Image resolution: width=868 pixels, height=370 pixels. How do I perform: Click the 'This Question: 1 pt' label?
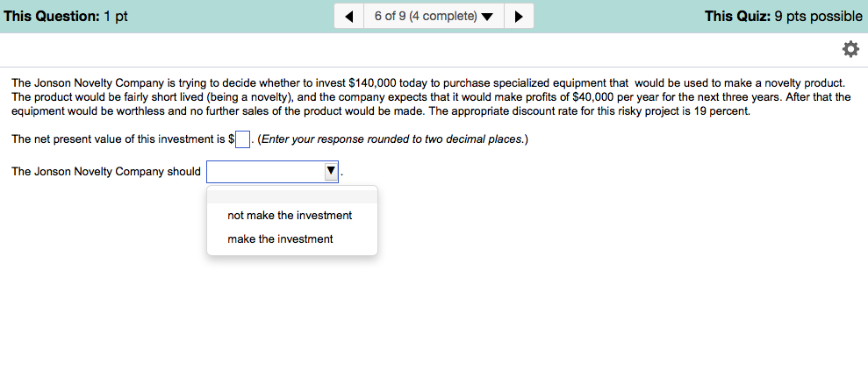pos(66,17)
